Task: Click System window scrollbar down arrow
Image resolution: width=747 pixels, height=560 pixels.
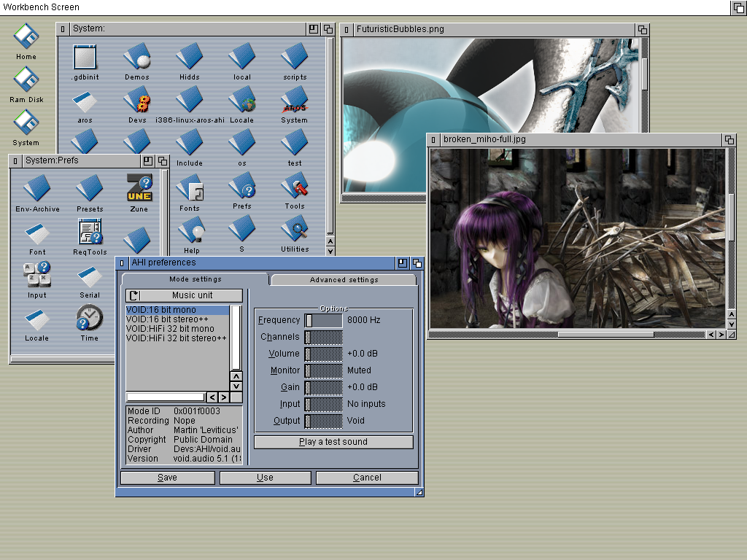Action: (330, 251)
